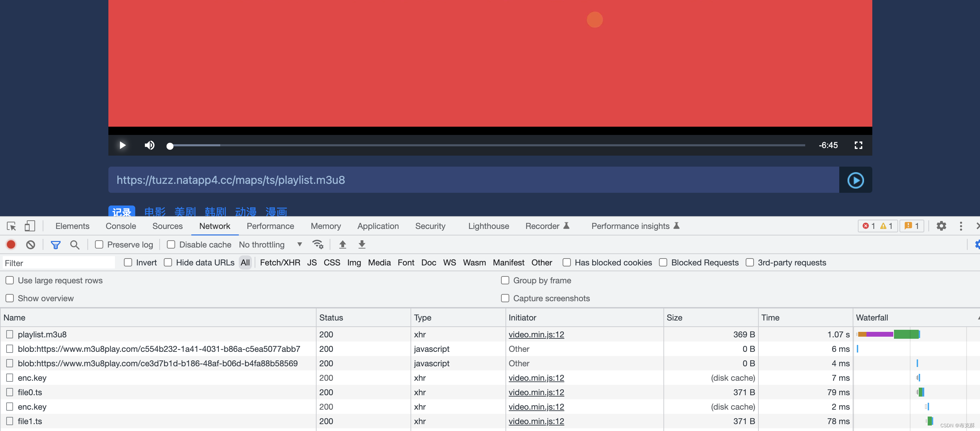Viewport: 980px width, 431px height.
Task: Stop recording network log with the red button
Action: coord(11,244)
